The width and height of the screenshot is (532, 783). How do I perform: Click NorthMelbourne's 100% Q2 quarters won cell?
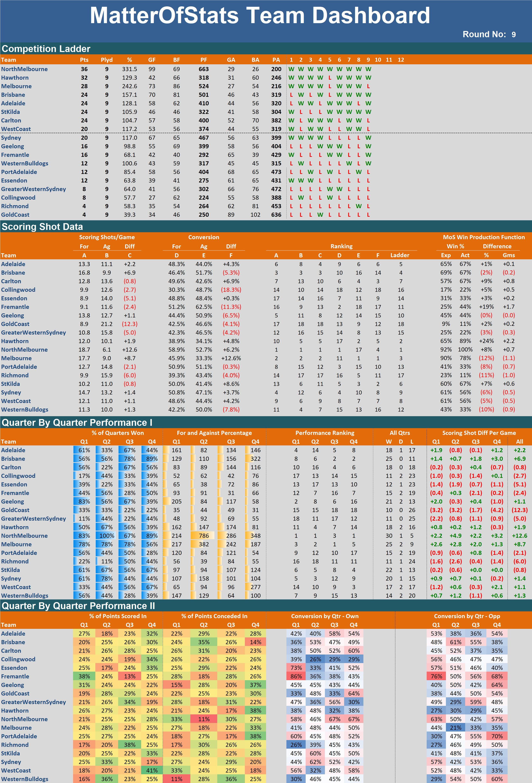(x=106, y=536)
